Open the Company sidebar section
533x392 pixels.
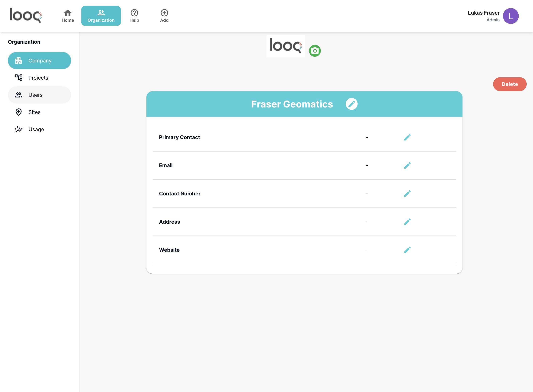tap(39, 60)
